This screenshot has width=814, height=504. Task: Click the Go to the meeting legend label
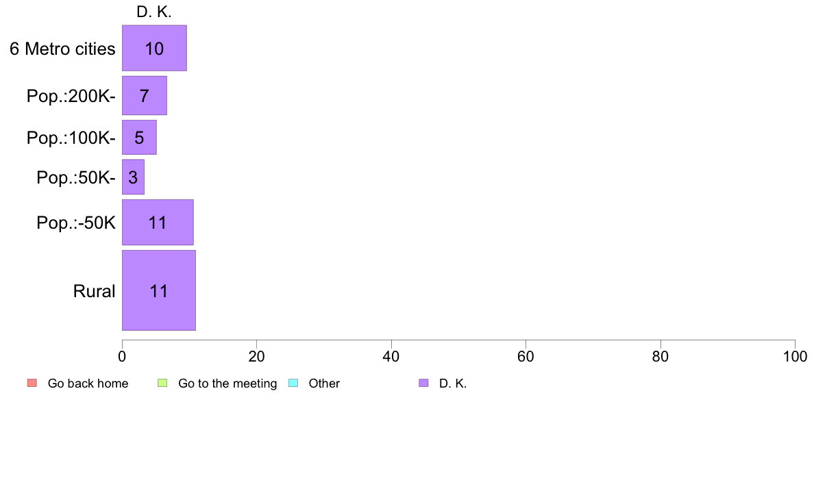pyautogui.click(x=227, y=383)
